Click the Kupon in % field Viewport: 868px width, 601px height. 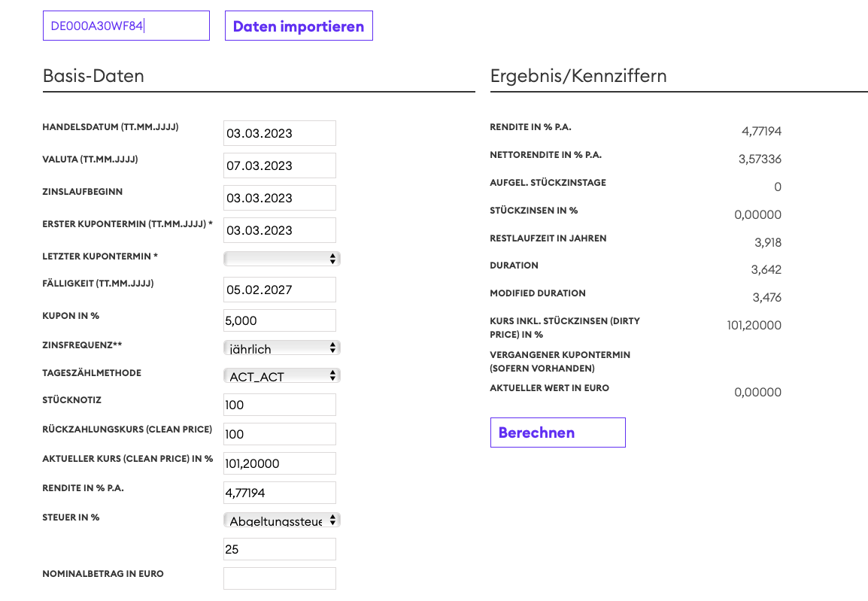tap(279, 320)
